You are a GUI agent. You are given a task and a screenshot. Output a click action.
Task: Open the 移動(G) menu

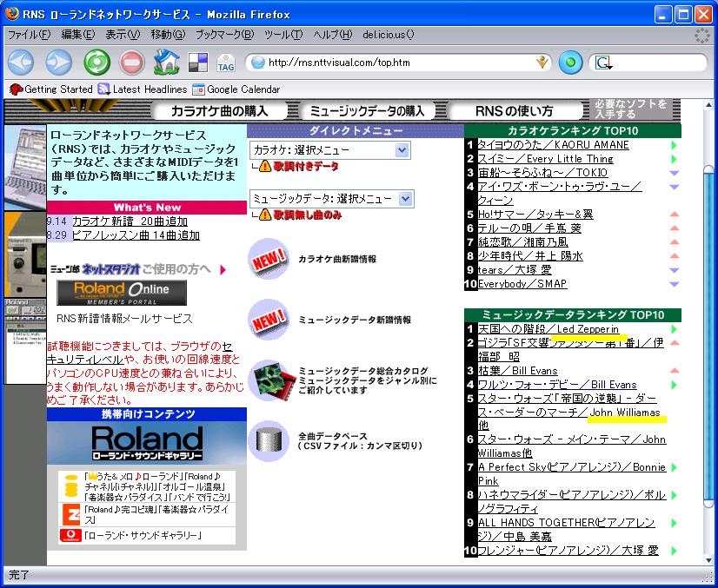coord(168,35)
